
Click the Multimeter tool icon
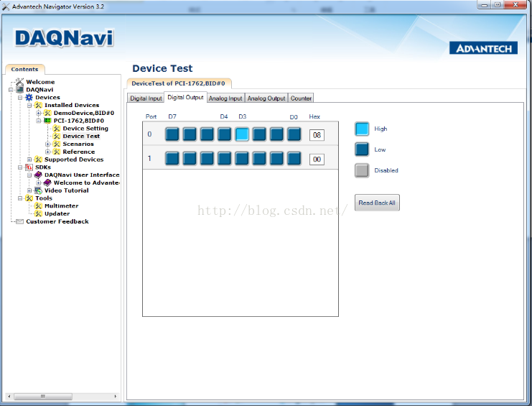[38, 206]
